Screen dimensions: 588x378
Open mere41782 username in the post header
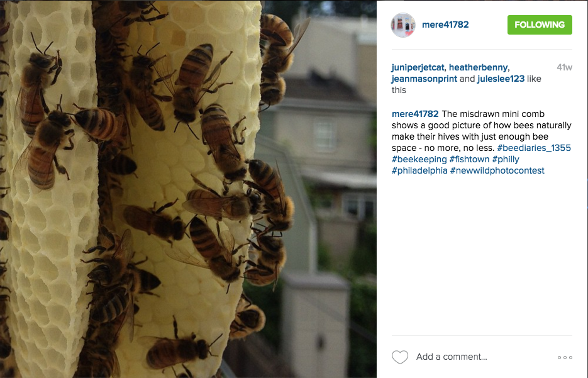445,25
